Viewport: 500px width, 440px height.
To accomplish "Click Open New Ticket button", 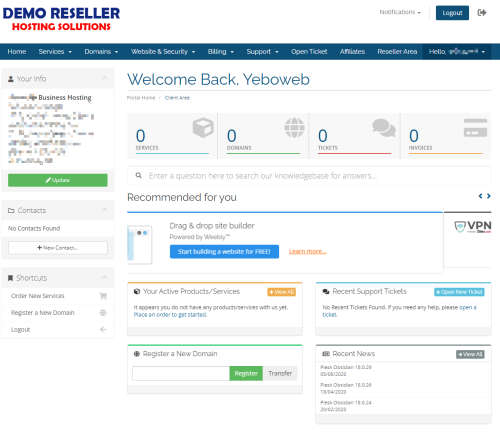I will pyautogui.click(x=459, y=292).
